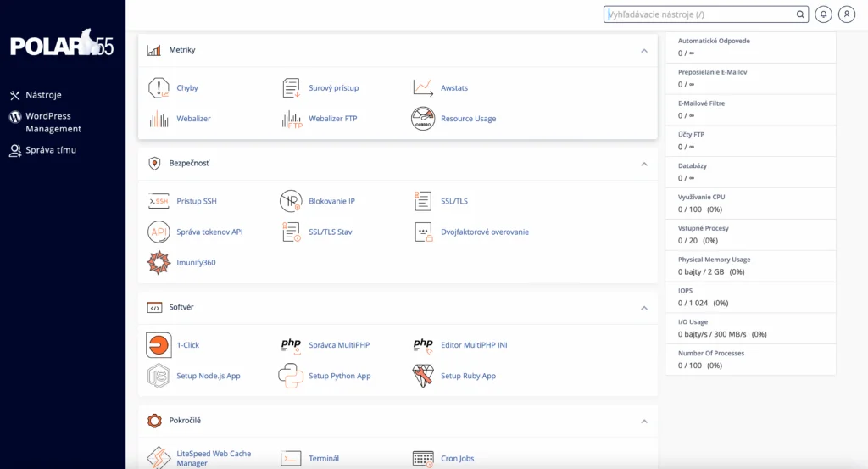Screen dimensions: 868x469
Task: Click the I/O Usage statistic
Action: coord(750,328)
